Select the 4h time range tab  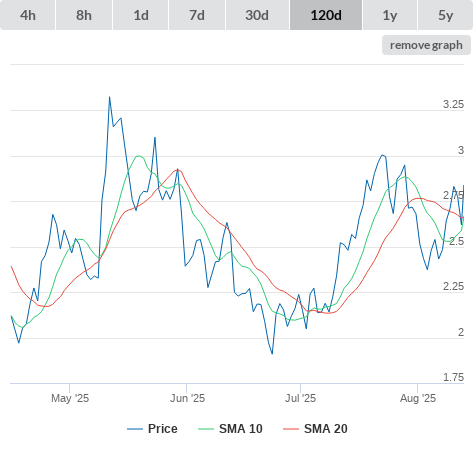(x=28, y=15)
